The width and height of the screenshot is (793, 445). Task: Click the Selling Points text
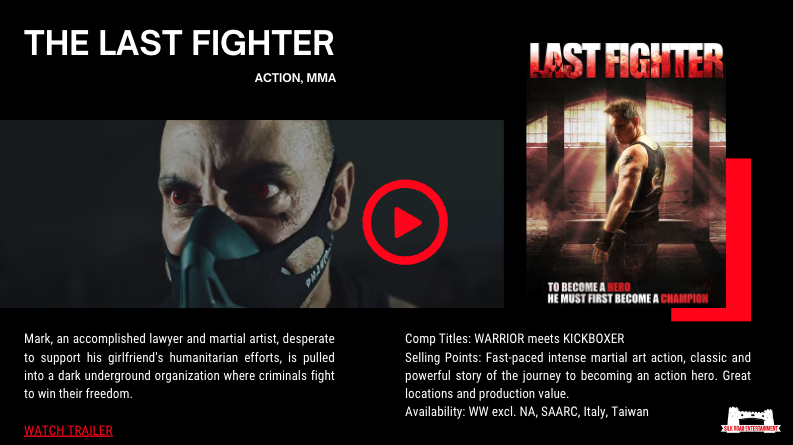[x=578, y=375]
